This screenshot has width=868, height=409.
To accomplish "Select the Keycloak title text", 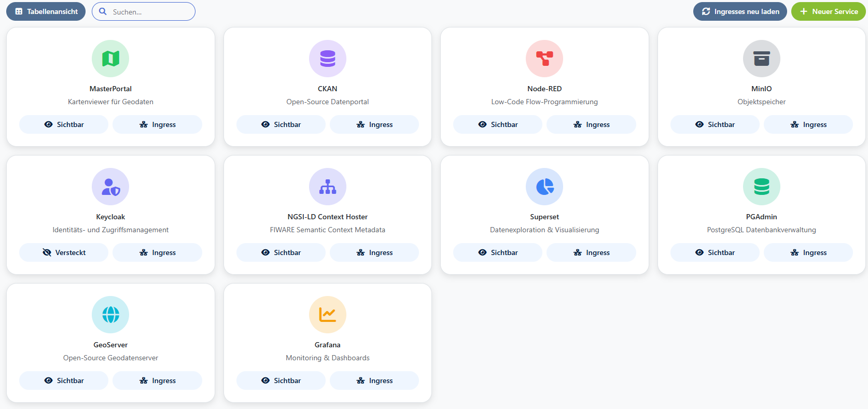I will (x=110, y=217).
